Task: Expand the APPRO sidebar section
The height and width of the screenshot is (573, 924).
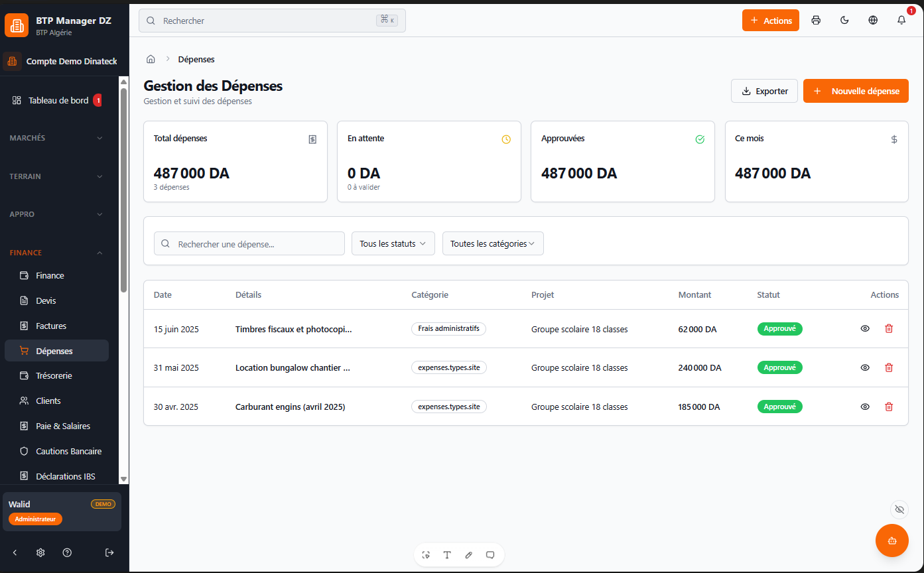Action: 56,214
